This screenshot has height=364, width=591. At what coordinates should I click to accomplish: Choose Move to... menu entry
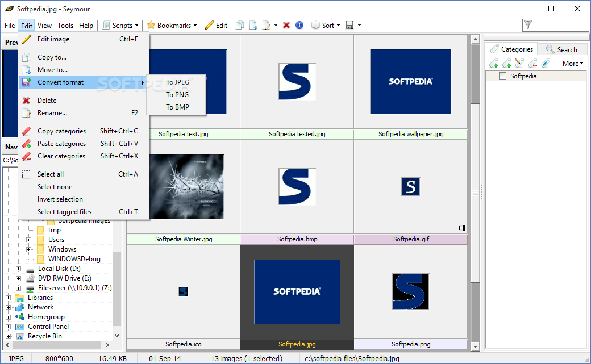[84, 70]
